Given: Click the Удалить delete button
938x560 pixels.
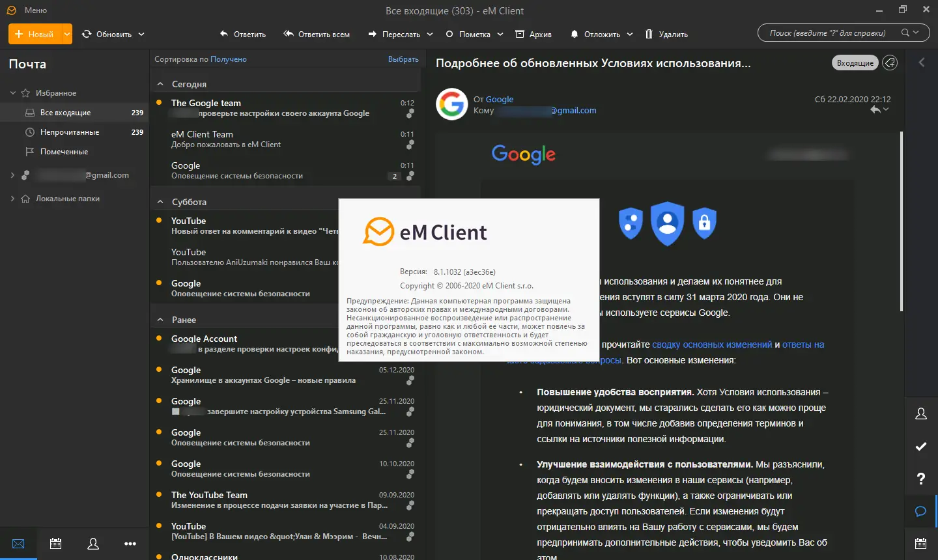Looking at the screenshot, I should click(x=666, y=35).
